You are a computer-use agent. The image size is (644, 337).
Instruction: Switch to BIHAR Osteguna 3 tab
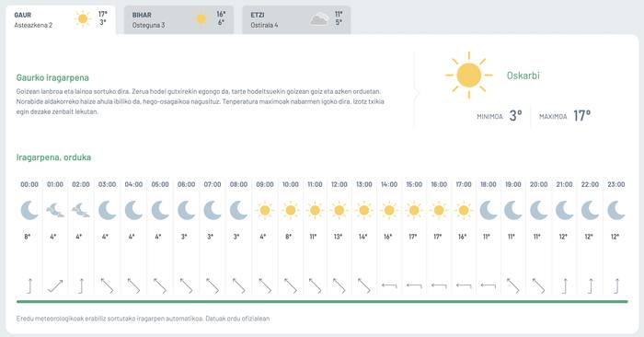point(178,19)
